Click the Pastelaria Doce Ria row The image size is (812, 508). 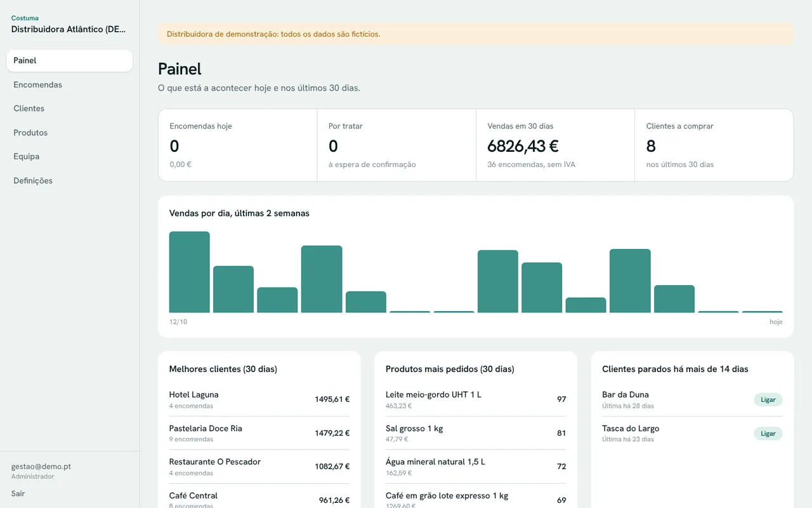coord(259,433)
